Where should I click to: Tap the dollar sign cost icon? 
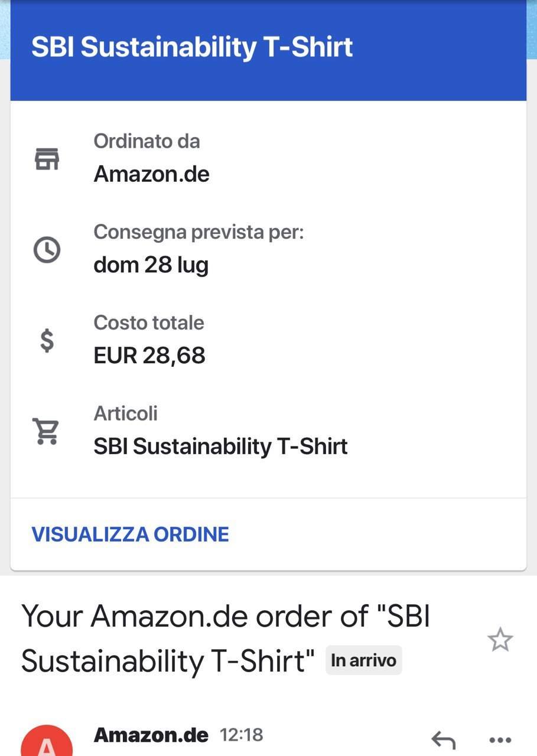click(47, 340)
